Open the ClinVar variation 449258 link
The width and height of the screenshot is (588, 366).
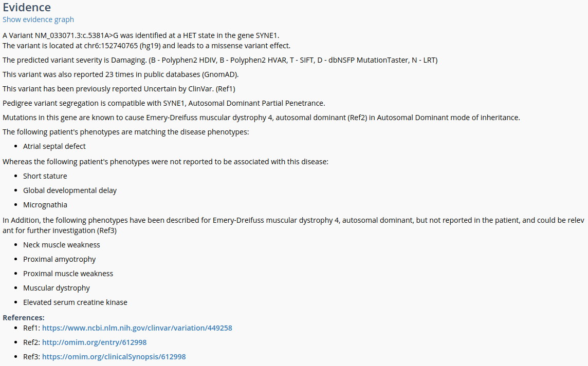137,328
